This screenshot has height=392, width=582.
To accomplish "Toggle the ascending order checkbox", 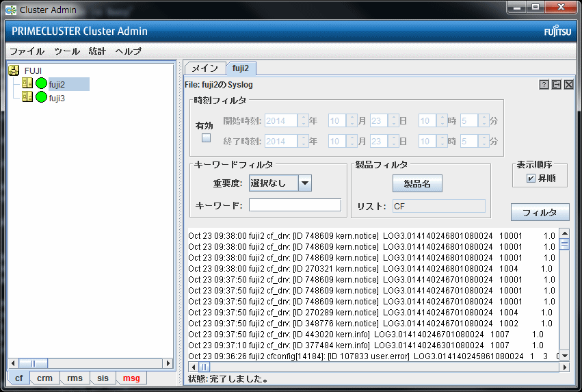I will tap(531, 178).
